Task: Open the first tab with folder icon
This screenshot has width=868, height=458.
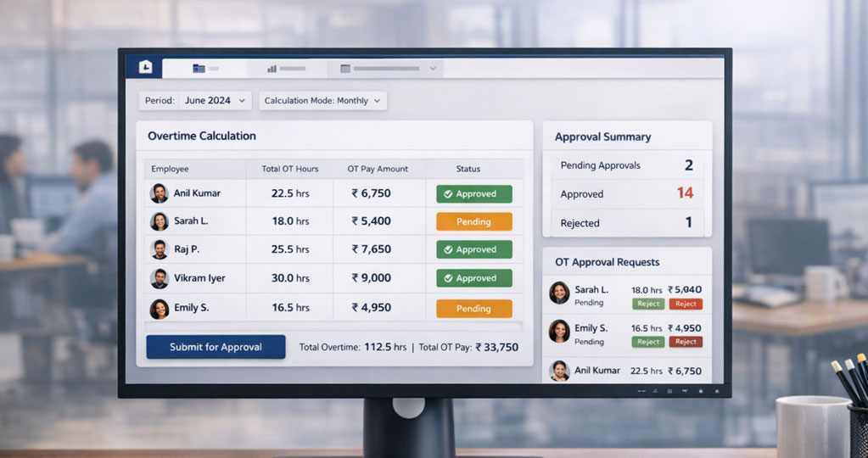Action: coord(204,69)
